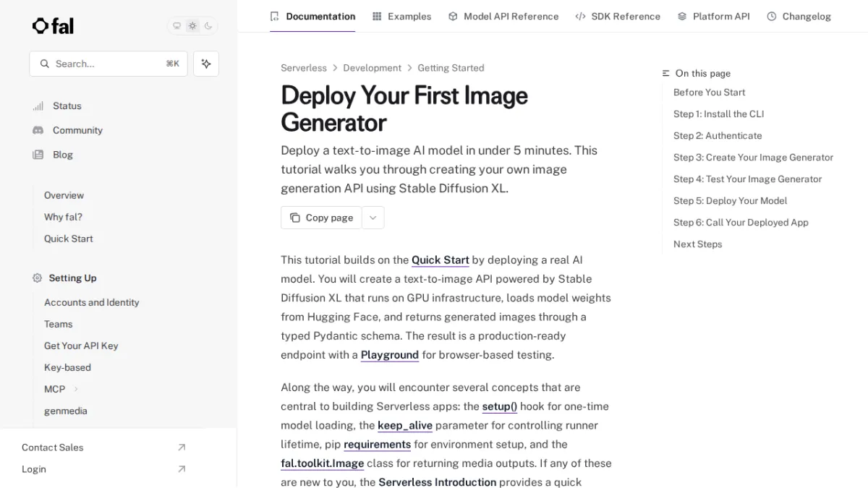Follow the Playground link
This screenshot has height=488, width=868.
coord(390,355)
